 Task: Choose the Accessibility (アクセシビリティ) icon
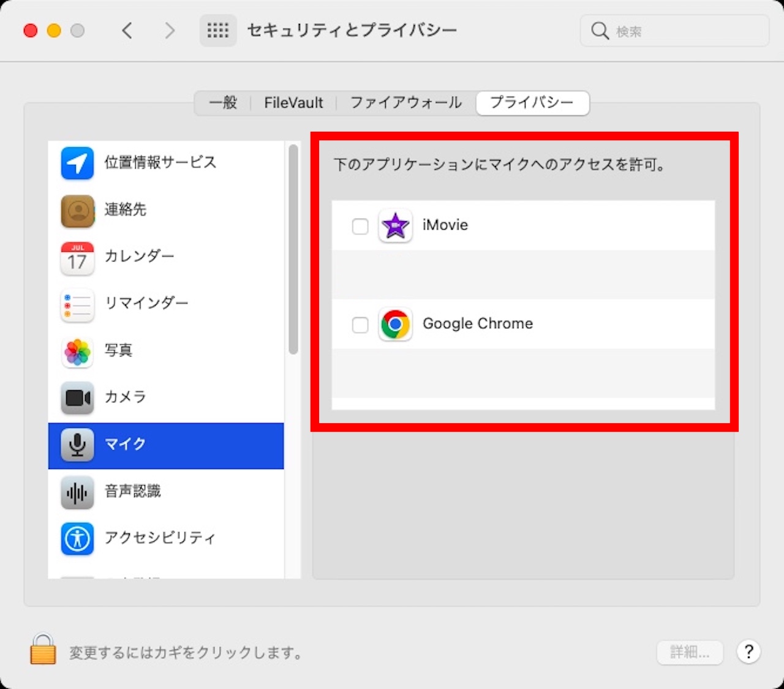[77, 539]
